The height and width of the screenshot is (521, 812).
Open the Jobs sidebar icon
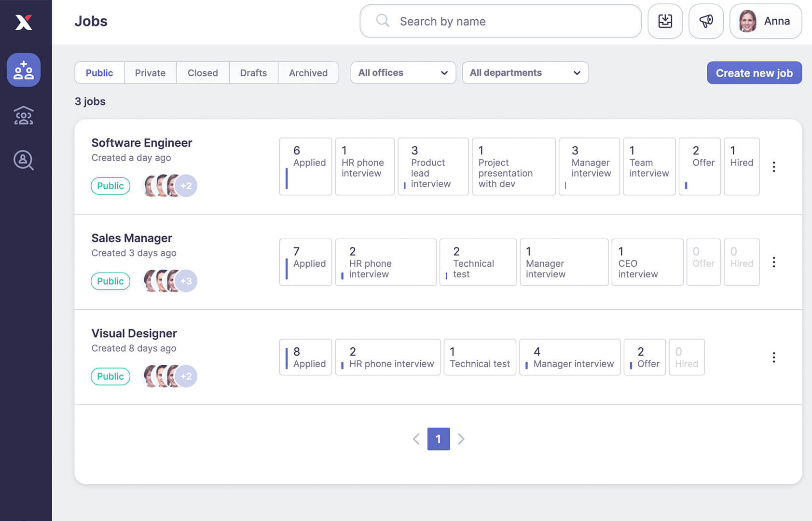pos(24,70)
